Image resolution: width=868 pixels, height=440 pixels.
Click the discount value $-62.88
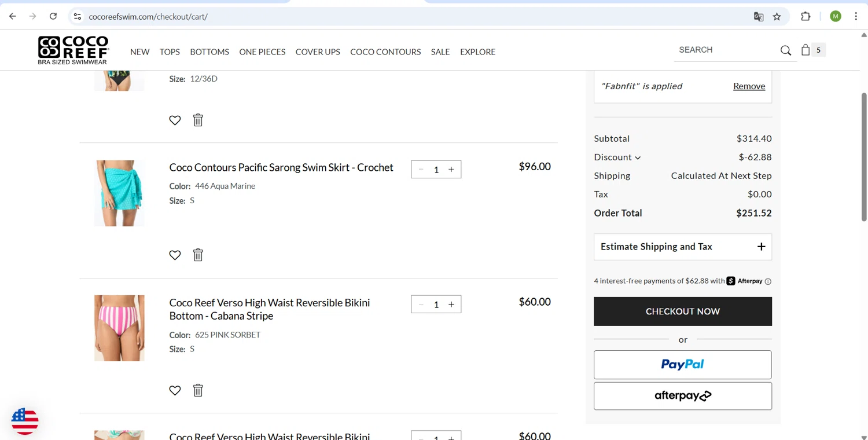point(755,157)
